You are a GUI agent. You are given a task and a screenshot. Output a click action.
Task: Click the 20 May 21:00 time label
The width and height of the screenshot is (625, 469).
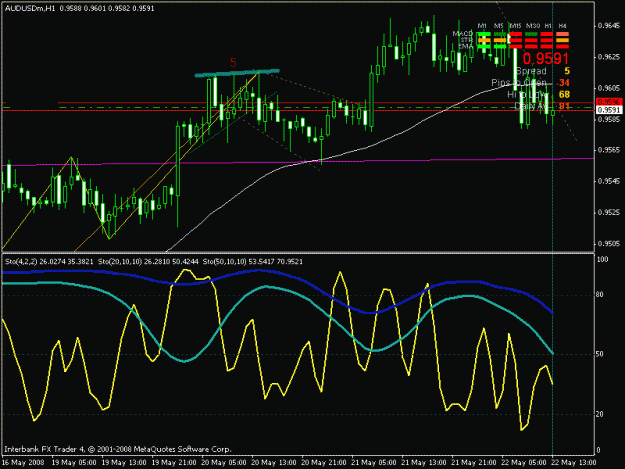324,463
